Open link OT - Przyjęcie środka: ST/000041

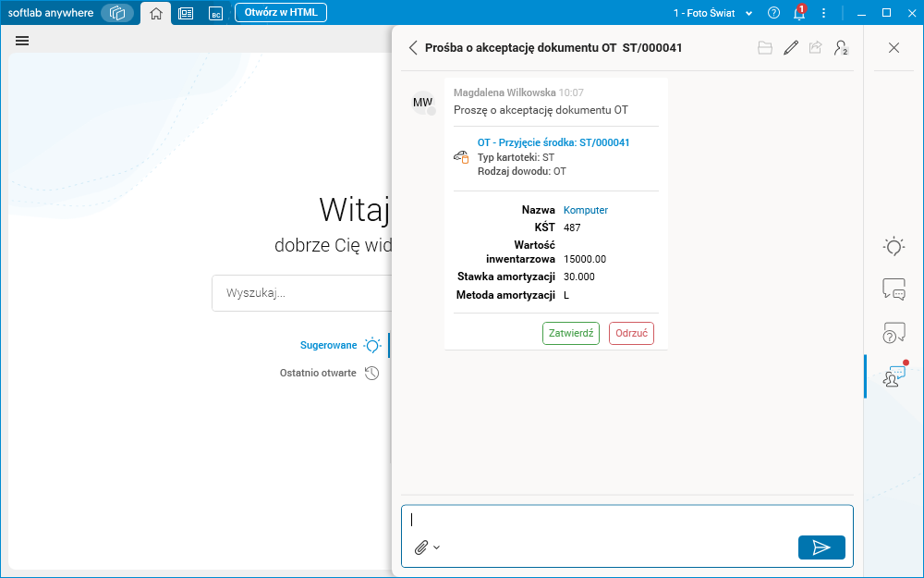(553, 142)
